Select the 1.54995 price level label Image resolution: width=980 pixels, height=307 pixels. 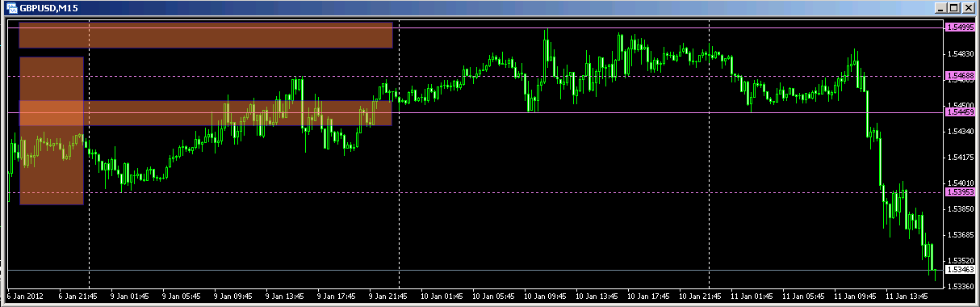960,28
